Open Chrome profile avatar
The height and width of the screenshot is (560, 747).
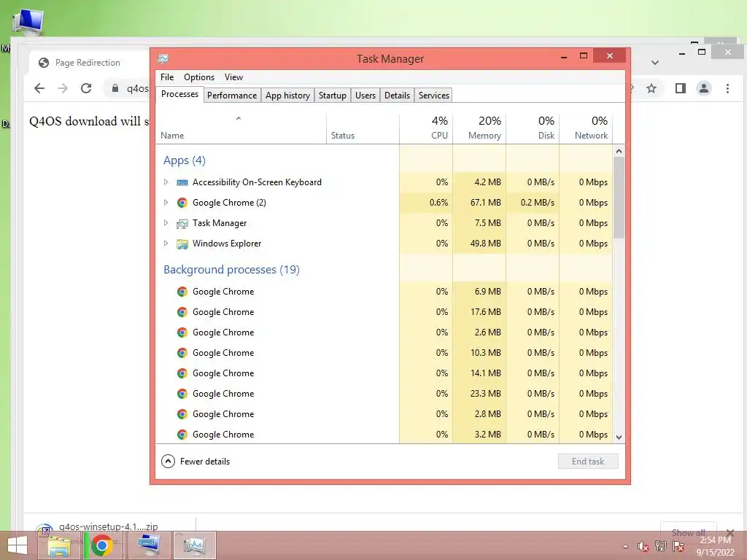click(704, 88)
